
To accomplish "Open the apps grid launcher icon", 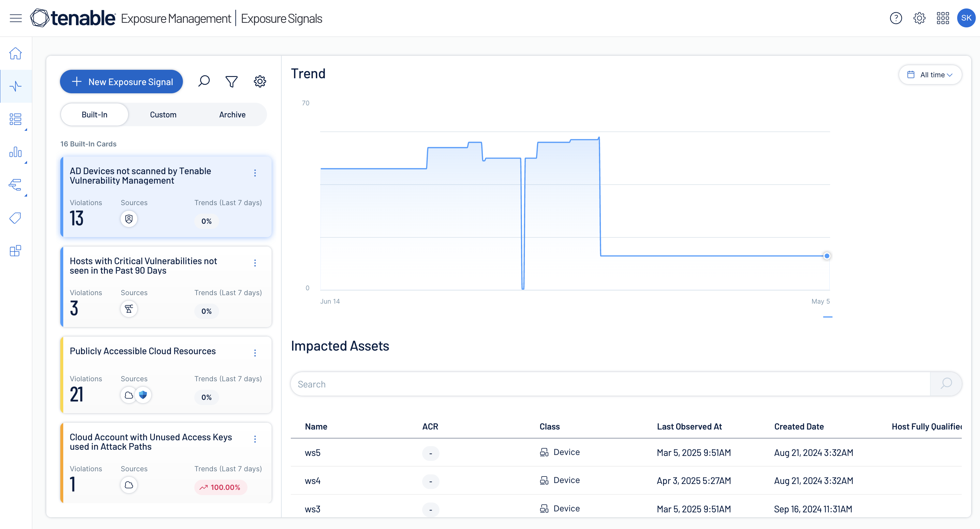I will click(943, 18).
